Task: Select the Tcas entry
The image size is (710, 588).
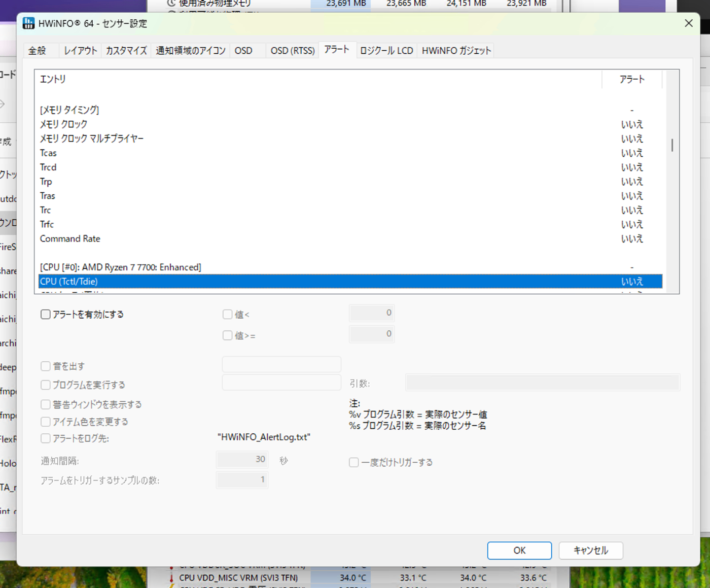Action: pyautogui.click(x=350, y=153)
